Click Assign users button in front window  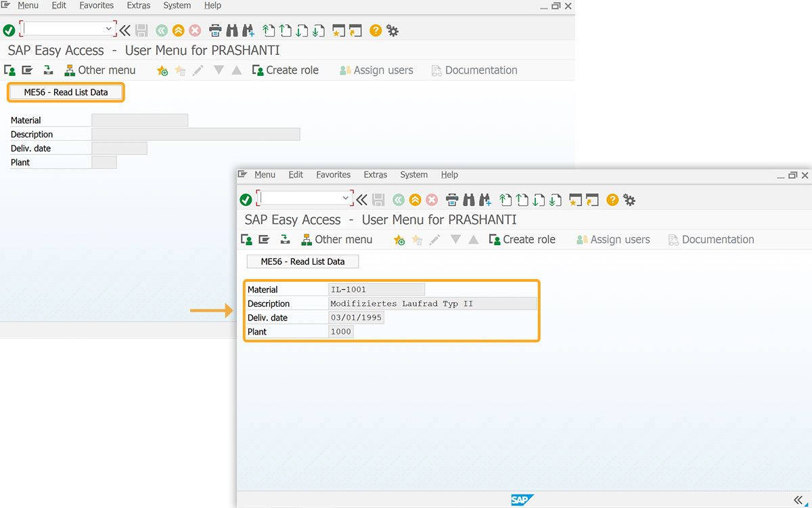pyautogui.click(x=613, y=240)
